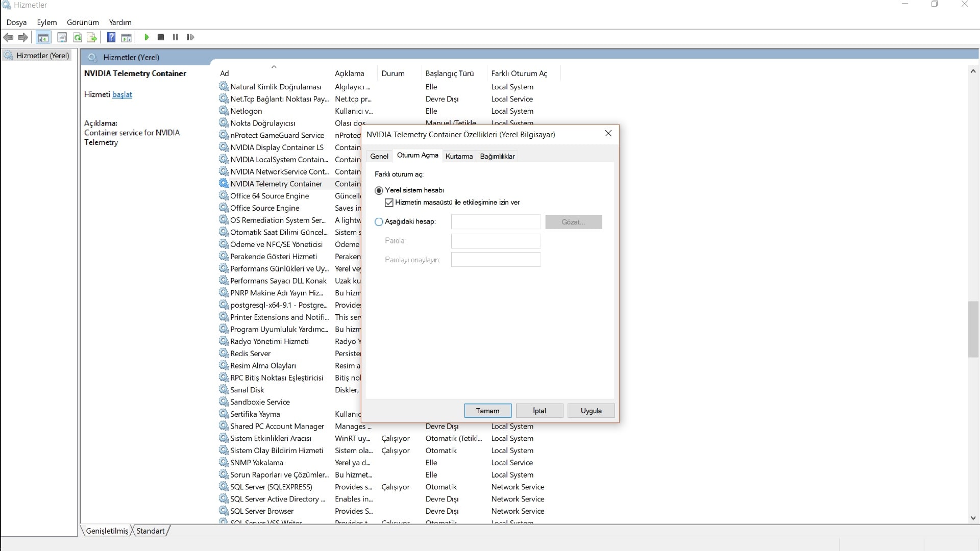Click the Oturum Açma tab
The image size is (980, 551).
tap(418, 156)
